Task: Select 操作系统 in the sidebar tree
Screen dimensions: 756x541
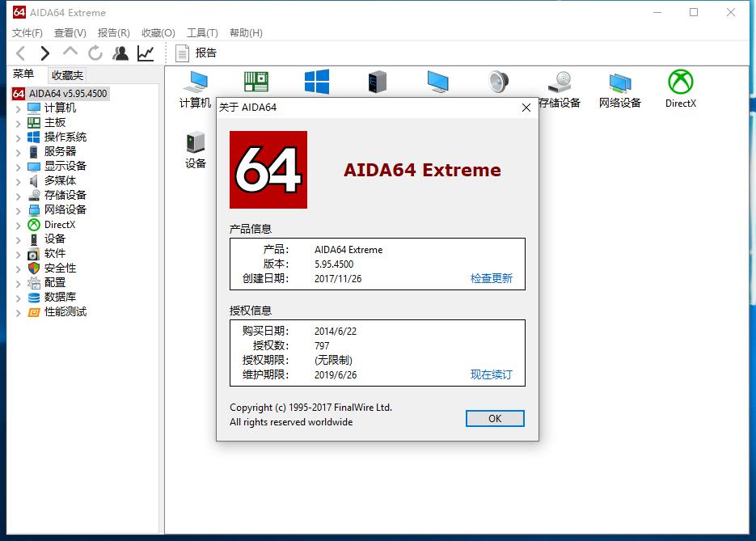Action: [x=65, y=137]
